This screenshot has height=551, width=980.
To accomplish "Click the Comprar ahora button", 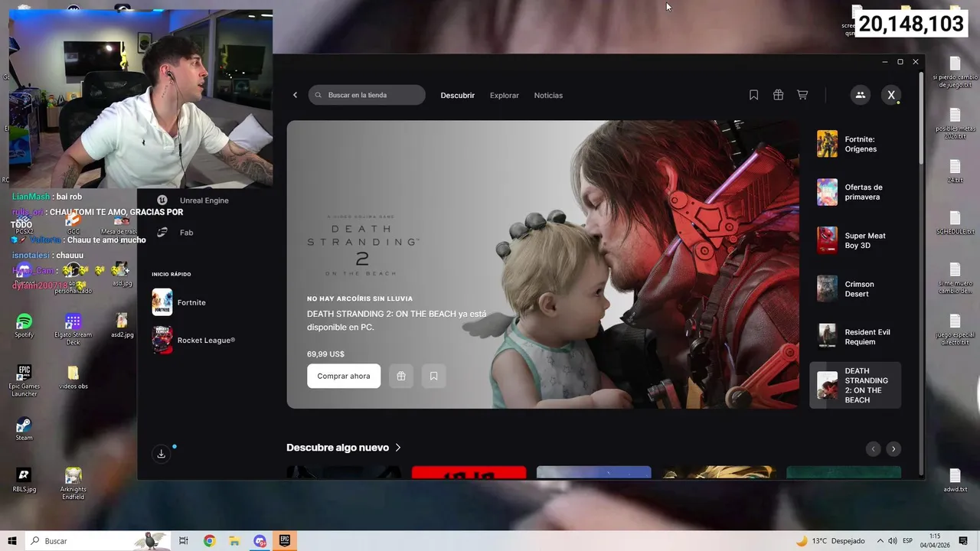I will (344, 376).
